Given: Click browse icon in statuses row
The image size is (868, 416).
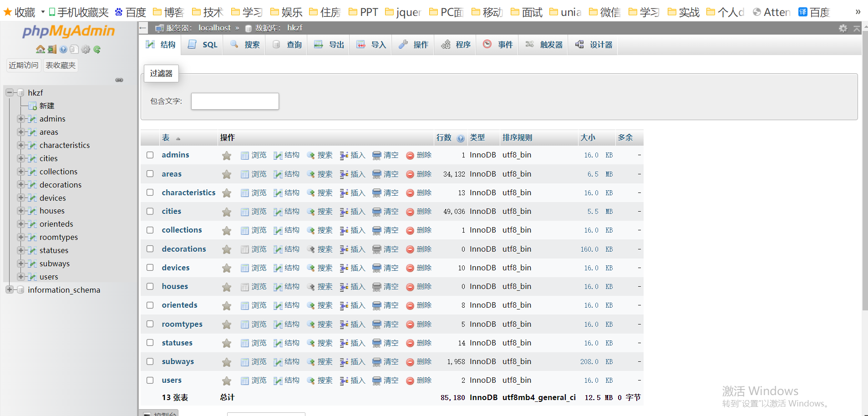Looking at the screenshot, I should [x=245, y=343].
